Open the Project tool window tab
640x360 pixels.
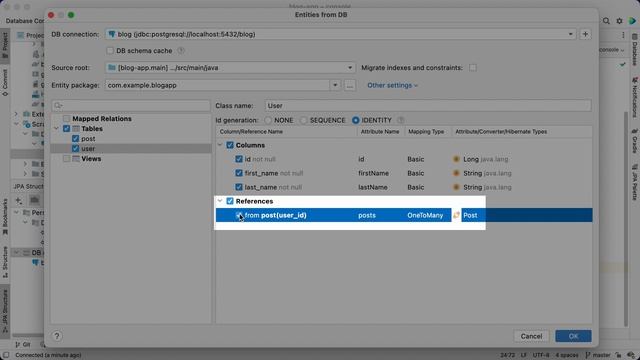pyautogui.click(x=5, y=46)
